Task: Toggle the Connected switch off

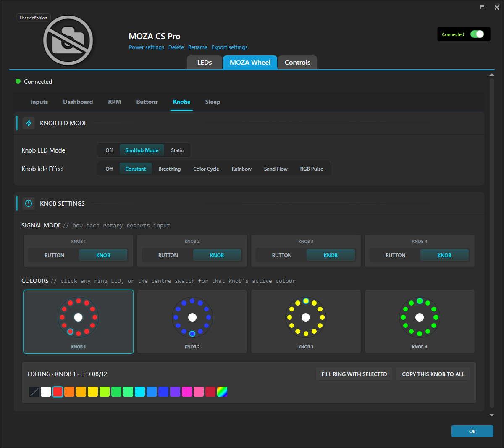Action: click(x=477, y=34)
